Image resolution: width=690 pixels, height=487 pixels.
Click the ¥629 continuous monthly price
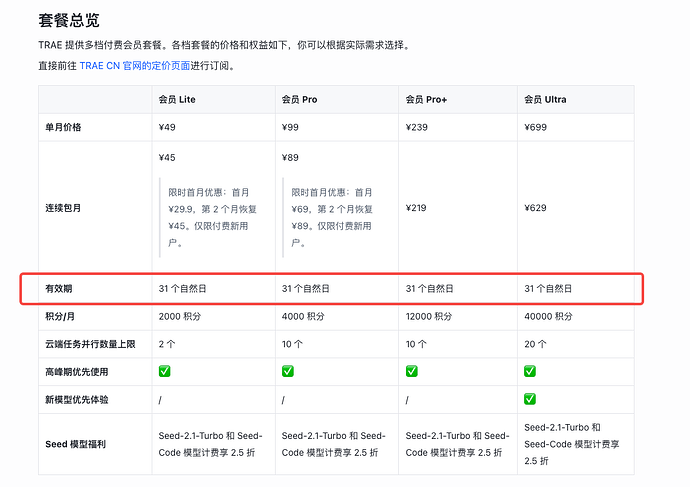tap(536, 208)
